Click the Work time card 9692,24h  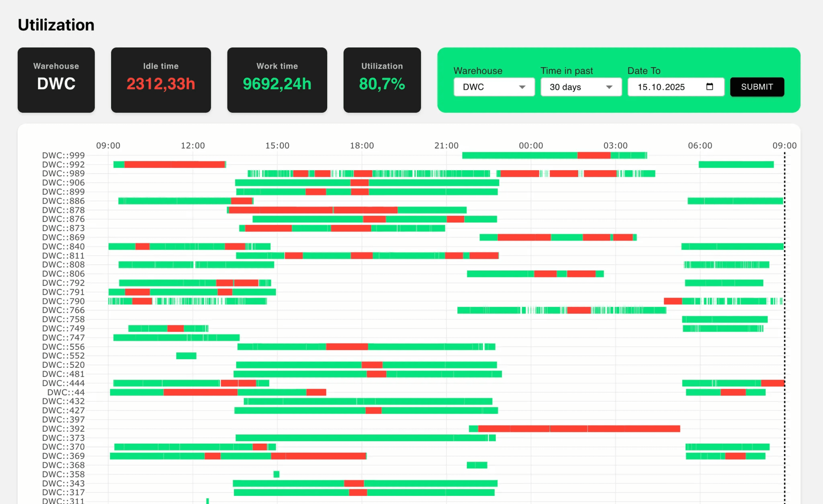click(x=277, y=80)
